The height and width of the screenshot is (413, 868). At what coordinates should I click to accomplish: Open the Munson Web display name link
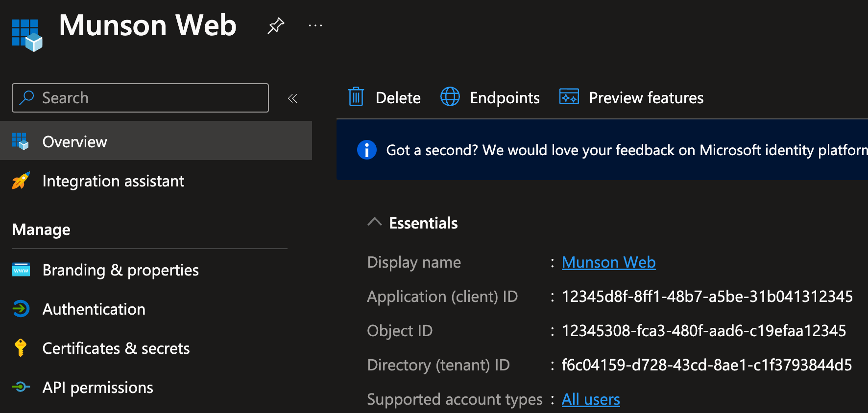pos(608,263)
